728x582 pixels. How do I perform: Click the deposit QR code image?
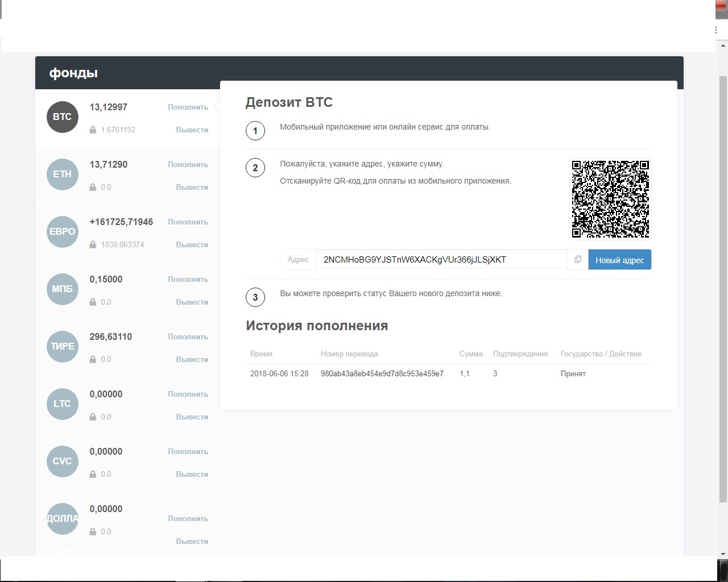[610, 199]
